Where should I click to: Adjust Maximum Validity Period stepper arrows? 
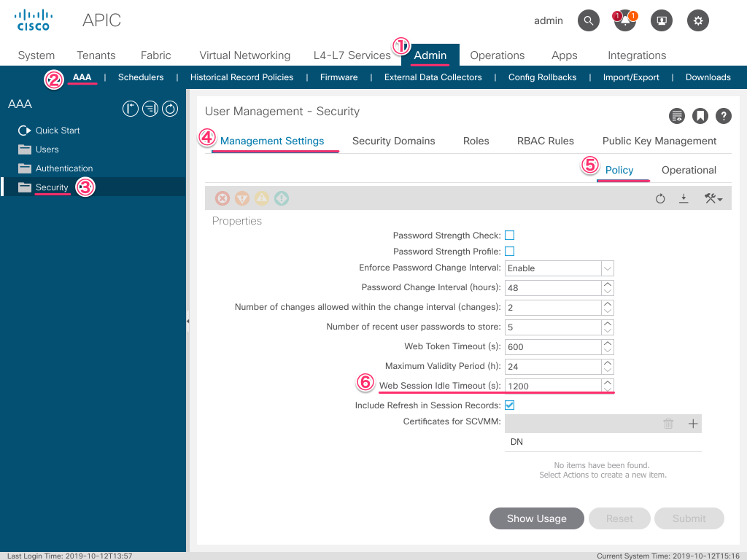click(x=608, y=366)
